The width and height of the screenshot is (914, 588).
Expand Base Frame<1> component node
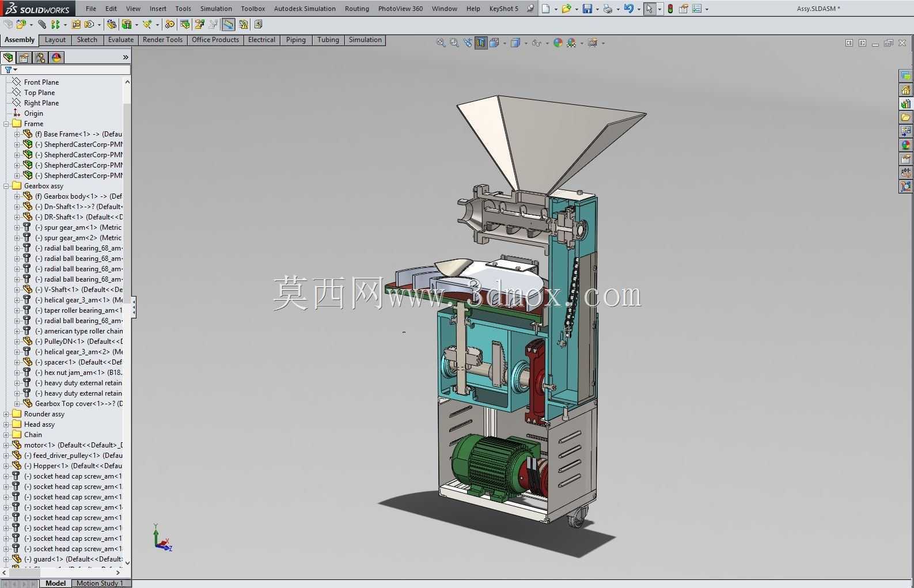(17, 134)
